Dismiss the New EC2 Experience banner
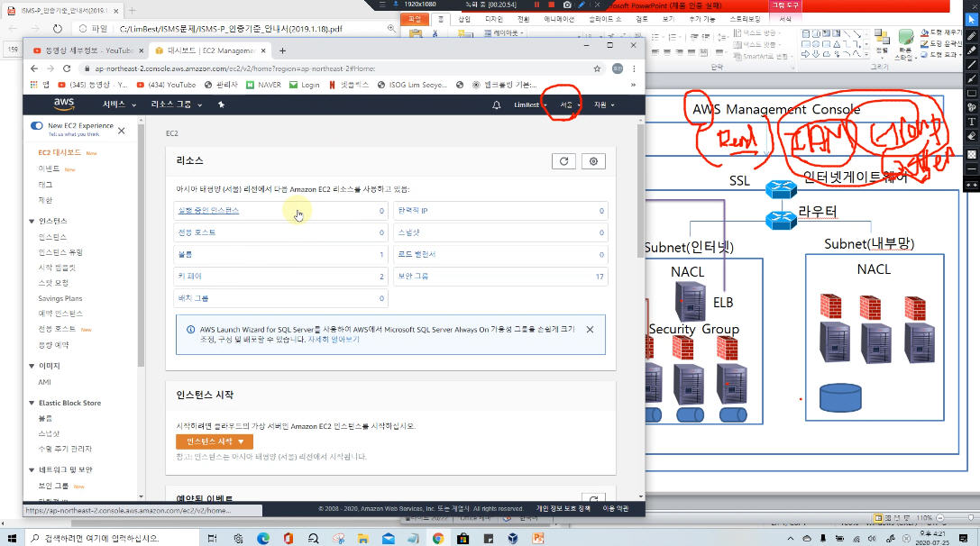This screenshot has height=546, width=980. 121,131
